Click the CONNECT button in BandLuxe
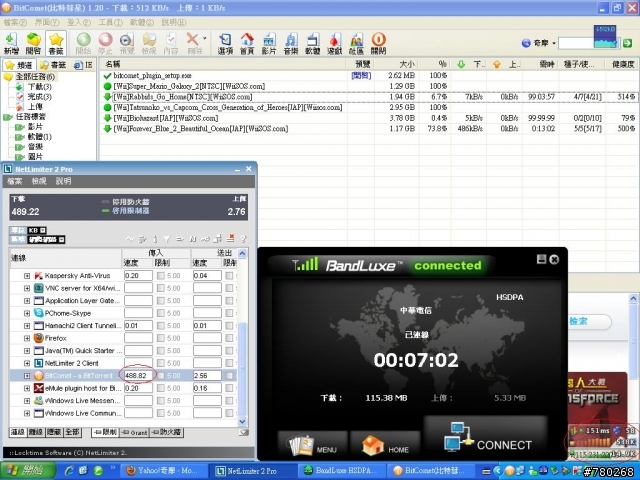This screenshot has width=640, height=480. [x=486, y=438]
